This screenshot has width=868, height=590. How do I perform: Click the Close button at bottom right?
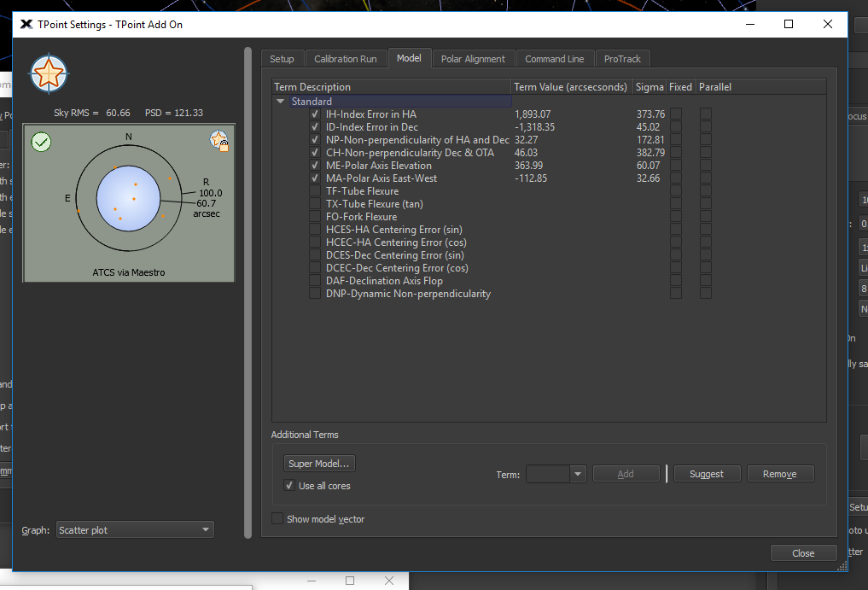coord(803,553)
